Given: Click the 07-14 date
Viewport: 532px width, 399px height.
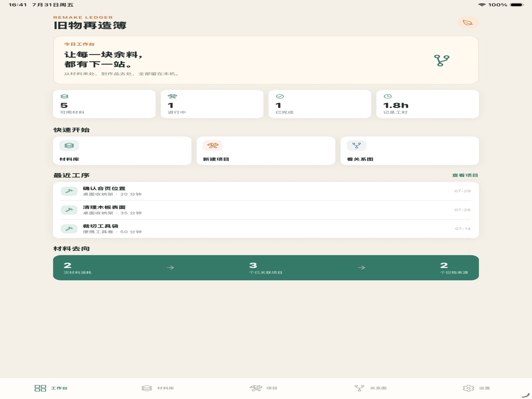Looking at the screenshot, I should point(463,229).
